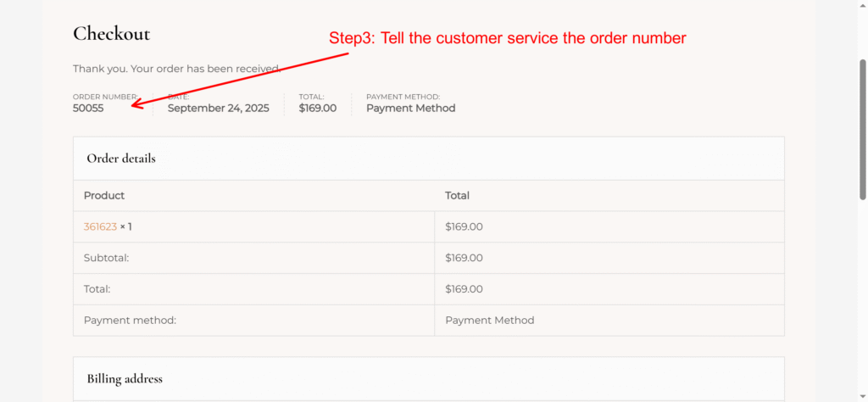Click the red annotation arrow tip
The height and width of the screenshot is (402, 868).
[135, 105]
